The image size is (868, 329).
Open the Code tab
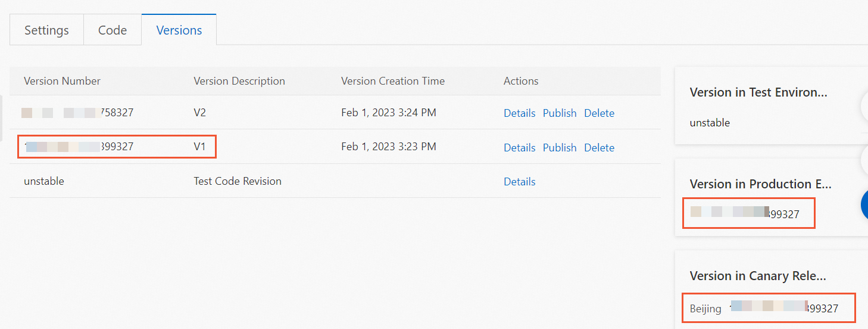[113, 30]
